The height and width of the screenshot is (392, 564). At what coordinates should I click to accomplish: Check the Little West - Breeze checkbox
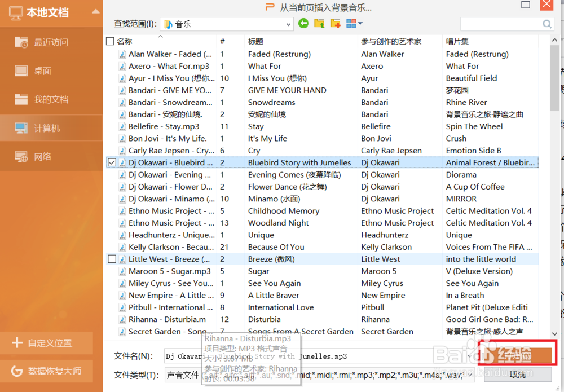(x=112, y=259)
